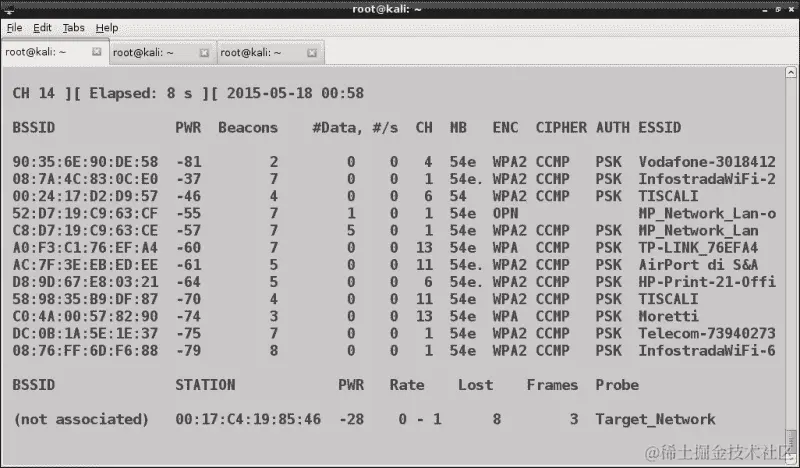Open the Help menu
The image size is (800, 468).
[x=107, y=28]
